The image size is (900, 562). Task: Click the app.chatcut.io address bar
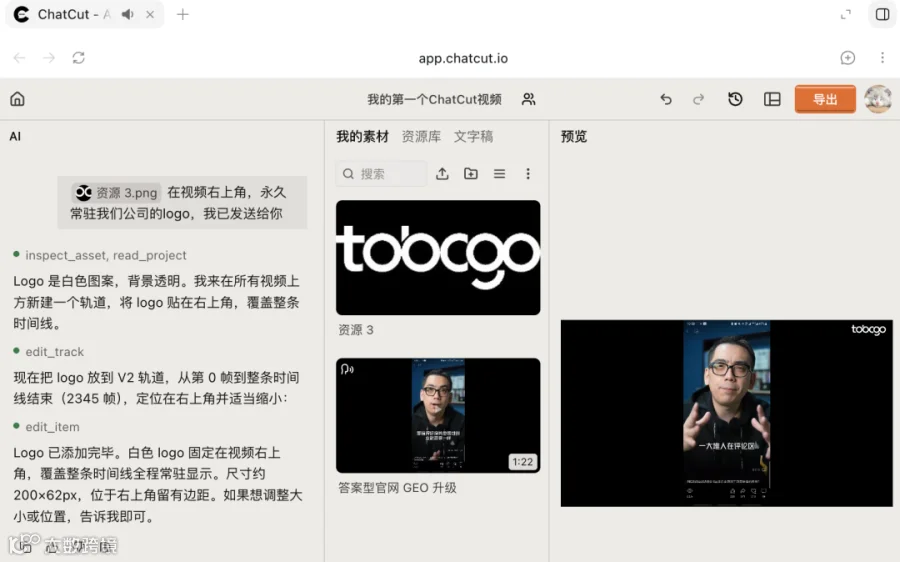(463, 58)
